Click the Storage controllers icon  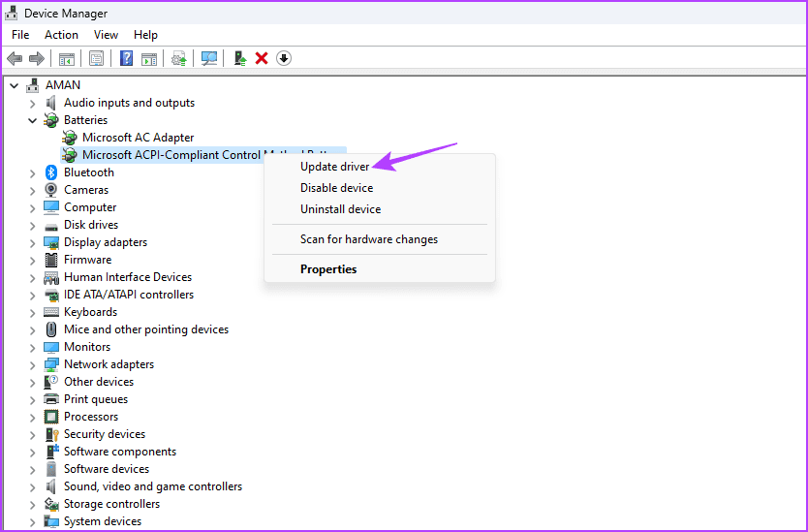[x=51, y=504]
